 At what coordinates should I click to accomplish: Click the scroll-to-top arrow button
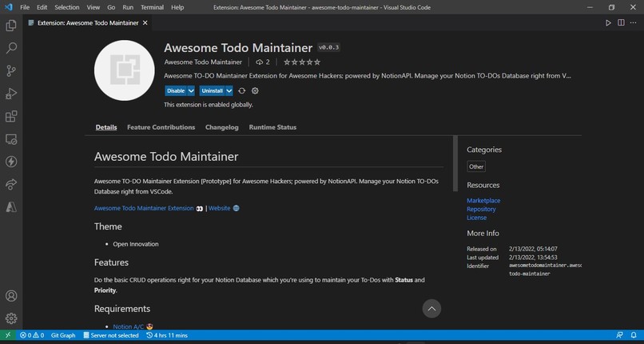(x=431, y=308)
